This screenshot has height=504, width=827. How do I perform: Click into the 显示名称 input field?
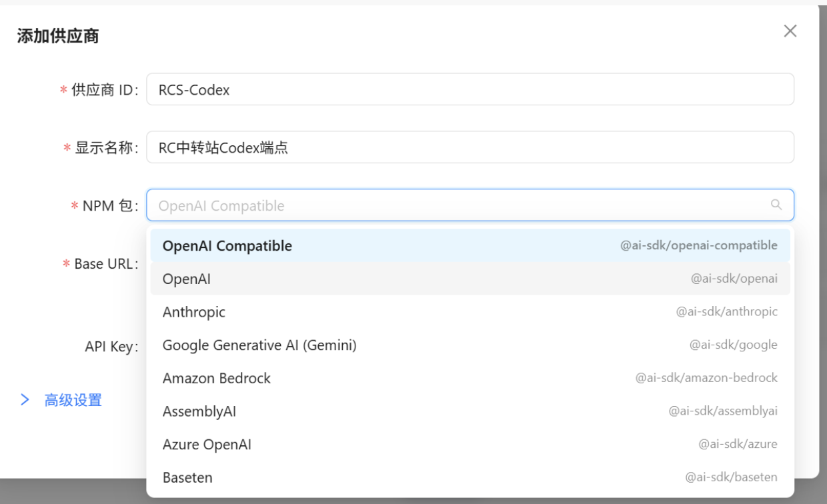click(x=470, y=147)
